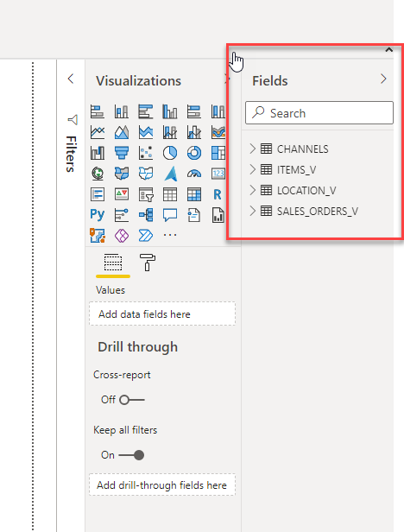404x532 pixels.
Task: Open Get more visuals ellipsis
Action: coord(170,235)
